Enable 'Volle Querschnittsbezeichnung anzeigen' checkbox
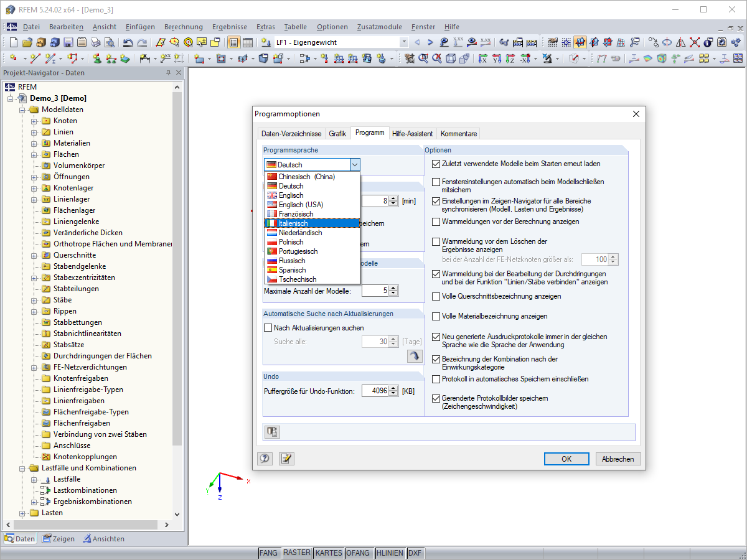 click(436, 296)
